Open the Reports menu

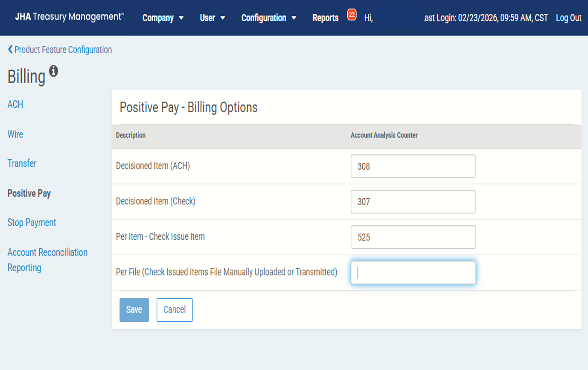pos(325,18)
